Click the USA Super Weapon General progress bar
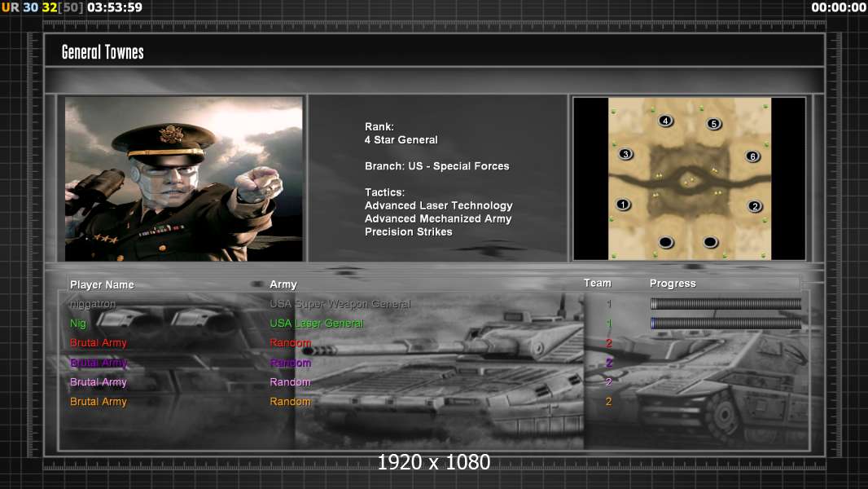868x489 pixels. click(726, 303)
